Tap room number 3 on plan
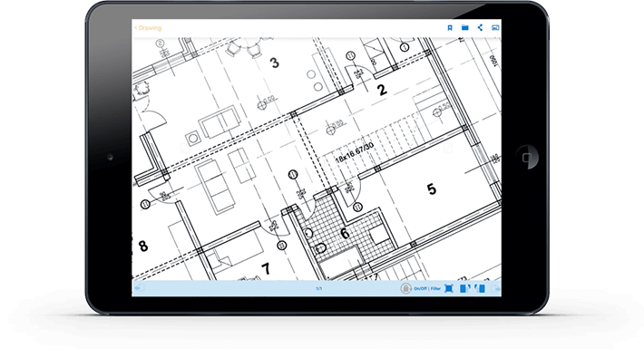The image size is (644, 358). 274,63
